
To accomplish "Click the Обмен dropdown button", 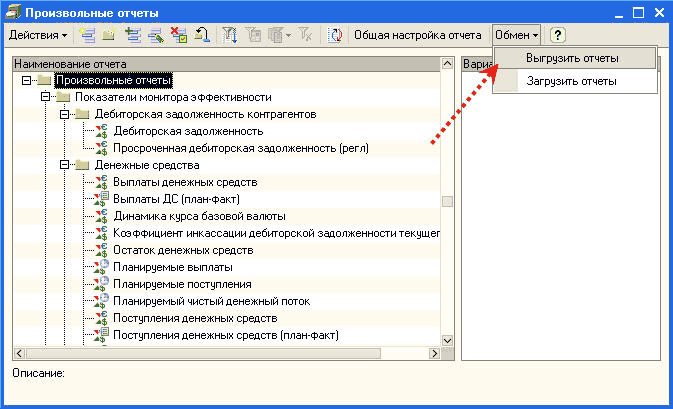I will click(516, 35).
